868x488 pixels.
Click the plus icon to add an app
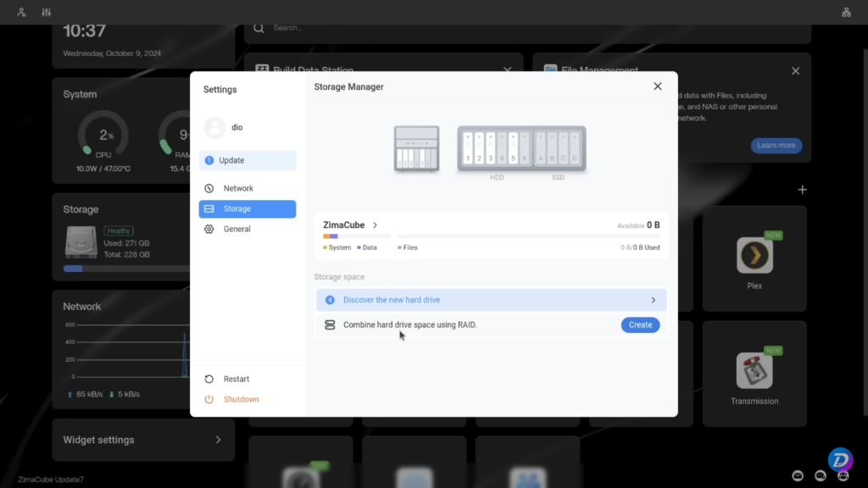802,190
